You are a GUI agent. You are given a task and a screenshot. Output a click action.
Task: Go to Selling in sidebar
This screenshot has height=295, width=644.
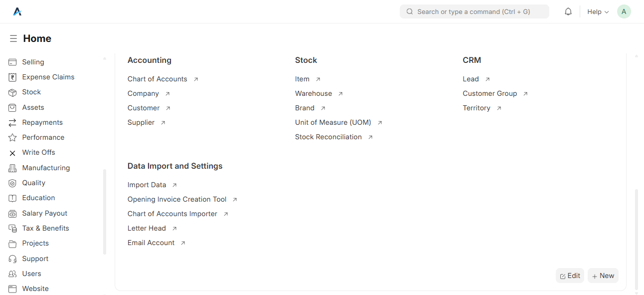point(33,62)
